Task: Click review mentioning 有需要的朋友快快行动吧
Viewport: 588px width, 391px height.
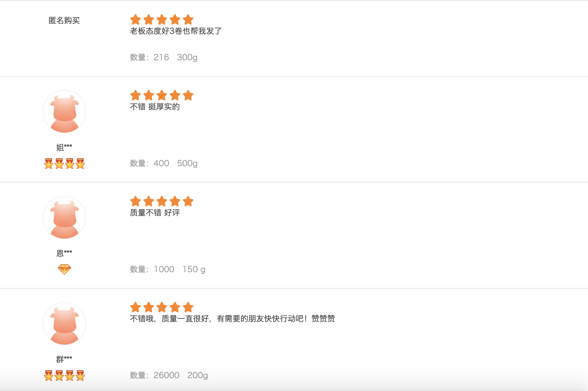Action: 233,319
